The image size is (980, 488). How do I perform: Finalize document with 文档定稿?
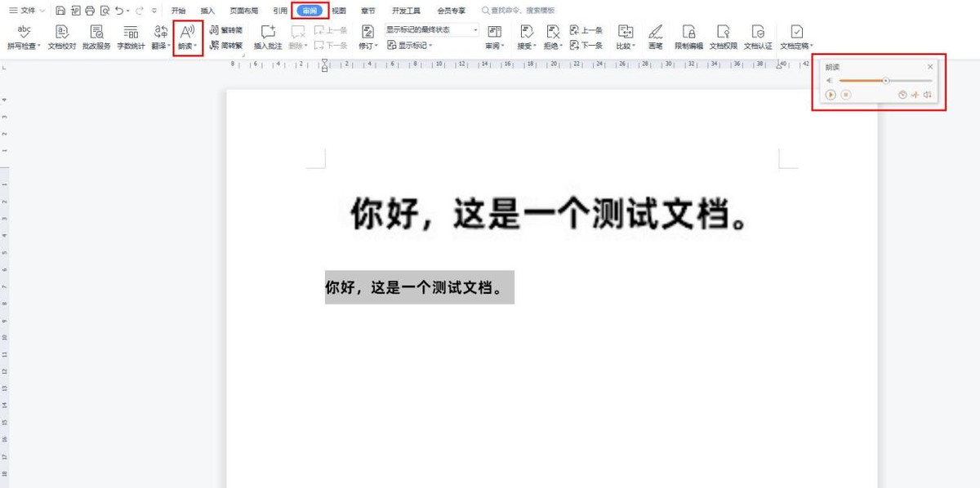[796, 37]
